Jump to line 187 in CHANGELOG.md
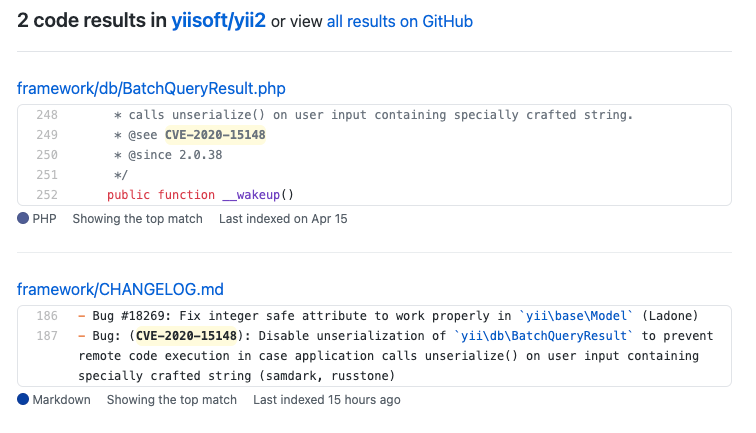Viewport: 756px width, 433px height. 46,336
